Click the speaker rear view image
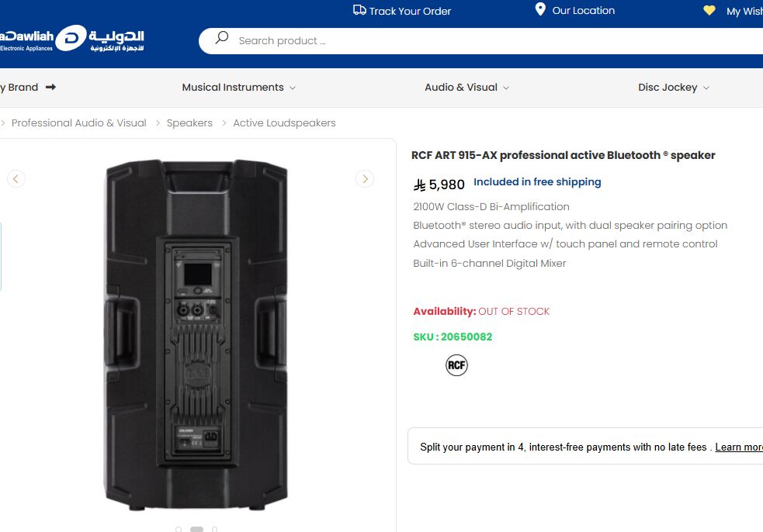 196,335
